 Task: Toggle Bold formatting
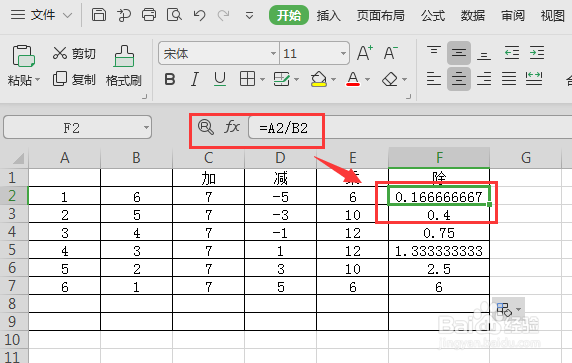click(x=170, y=79)
